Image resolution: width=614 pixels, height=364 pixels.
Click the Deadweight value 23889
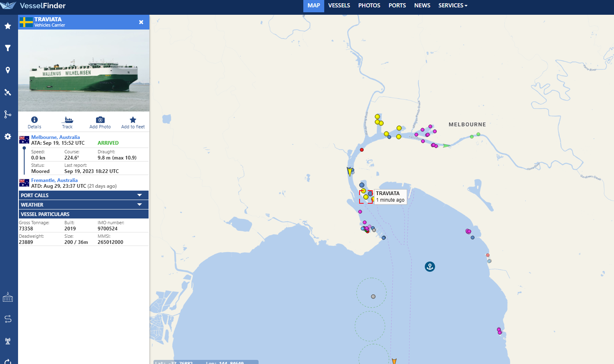tap(26, 242)
